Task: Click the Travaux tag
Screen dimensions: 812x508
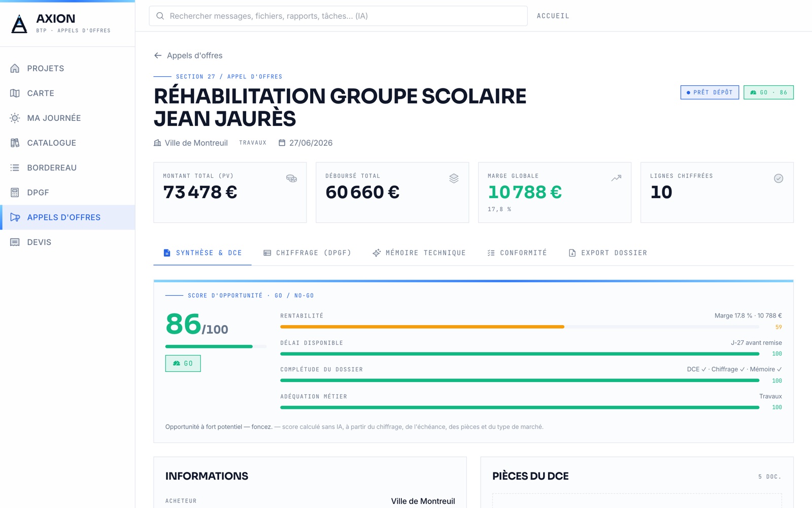Action: (253, 143)
